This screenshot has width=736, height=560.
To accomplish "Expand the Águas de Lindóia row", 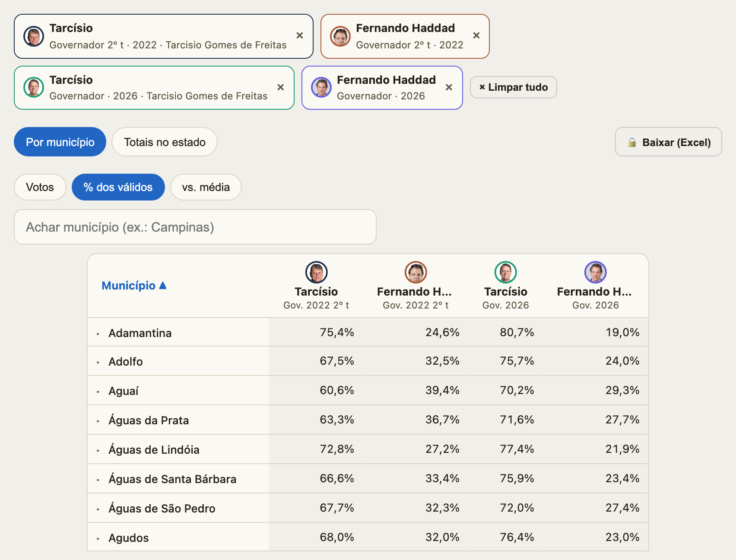I will pyautogui.click(x=98, y=450).
